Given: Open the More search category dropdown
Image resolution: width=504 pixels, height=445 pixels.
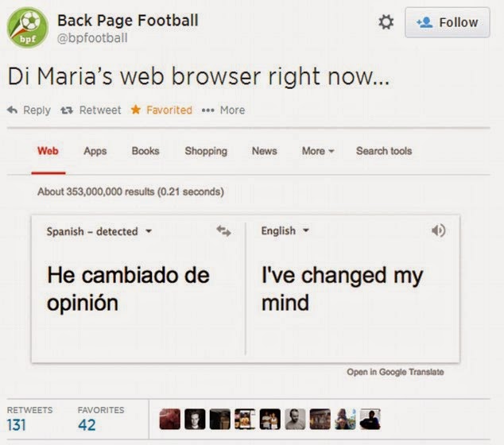Looking at the screenshot, I should click(x=318, y=151).
